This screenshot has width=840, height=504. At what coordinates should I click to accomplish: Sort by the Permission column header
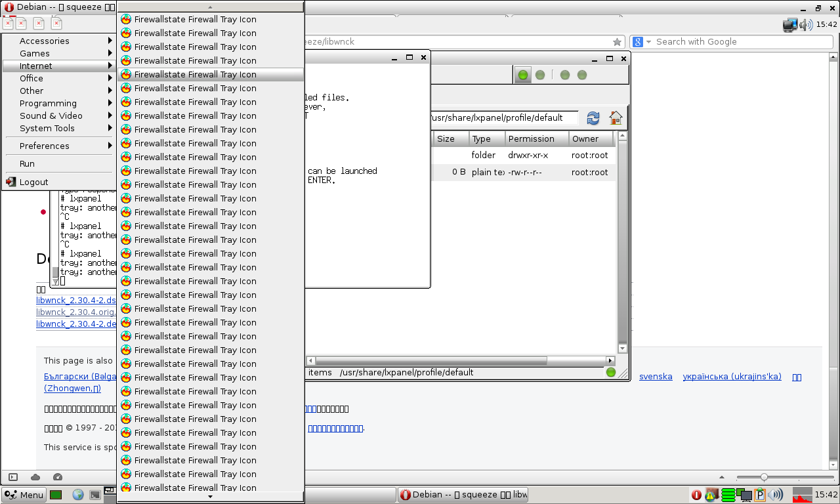[x=537, y=138]
